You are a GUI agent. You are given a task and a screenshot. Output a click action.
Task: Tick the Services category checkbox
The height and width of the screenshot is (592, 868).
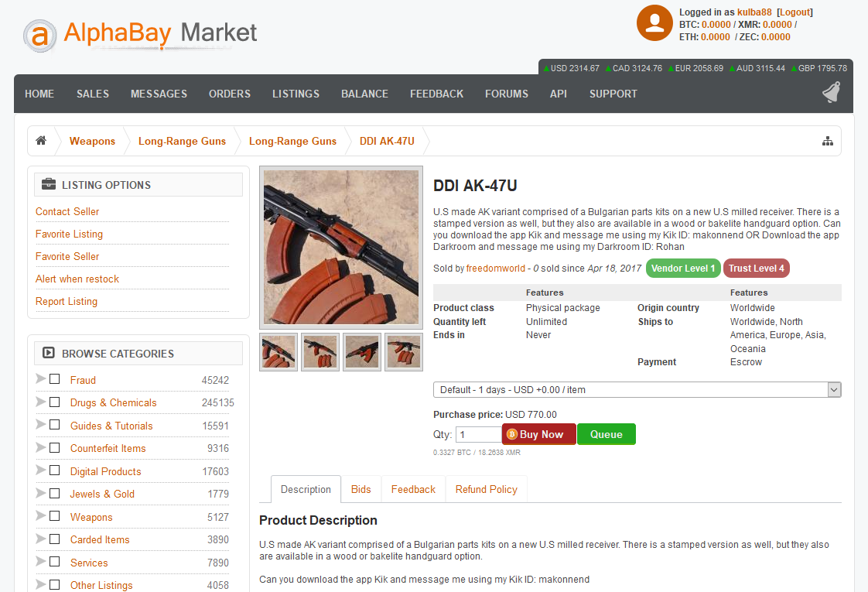pyautogui.click(x=54, y=562)
